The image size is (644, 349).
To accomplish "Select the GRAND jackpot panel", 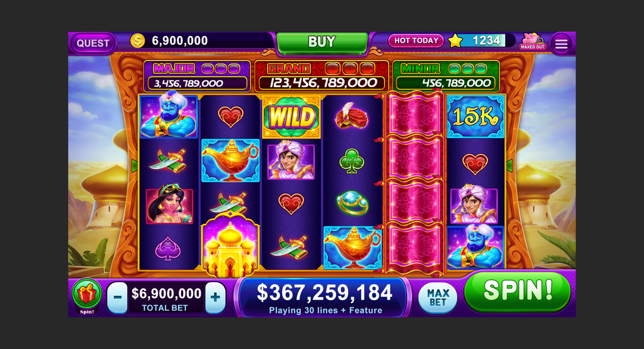I will [x=322, y=76].
